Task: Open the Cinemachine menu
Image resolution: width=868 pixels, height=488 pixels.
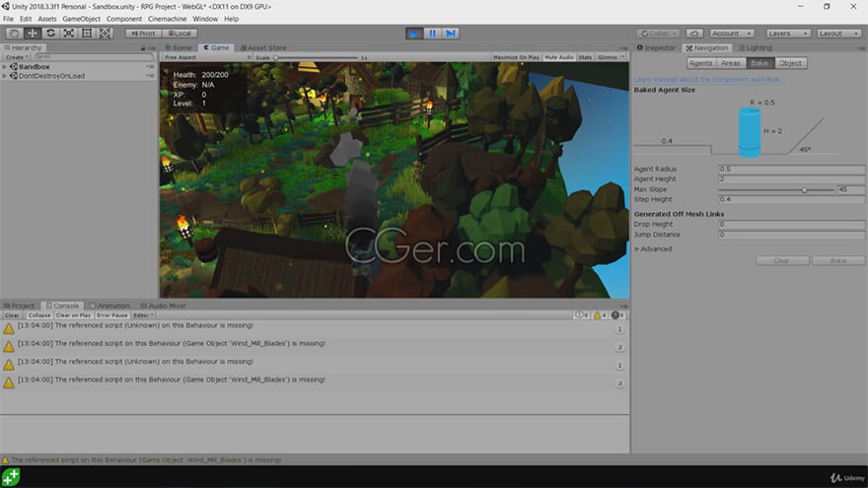Action: (167, 19)
